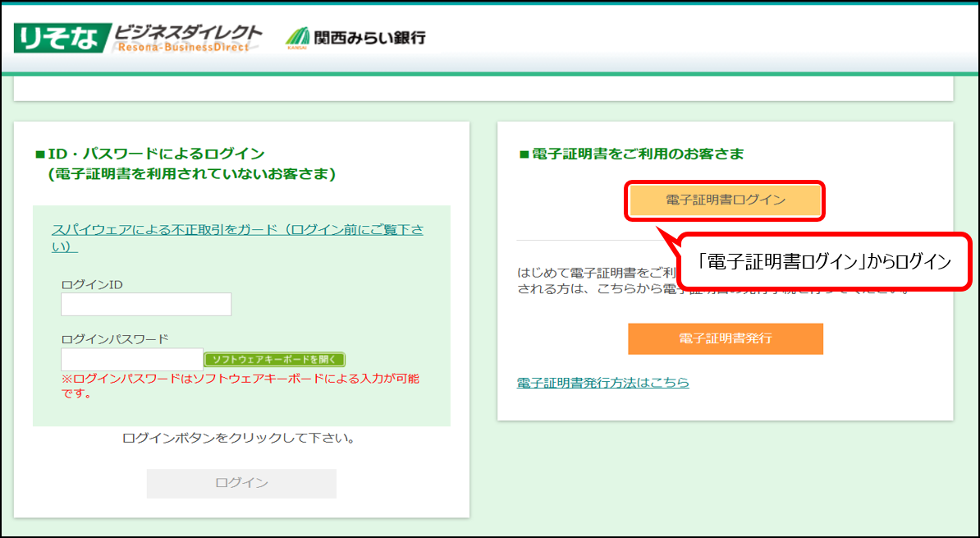Click the orange 電子証明書発行 button
This screenshot has width=980, height=538.
[725, 338]
